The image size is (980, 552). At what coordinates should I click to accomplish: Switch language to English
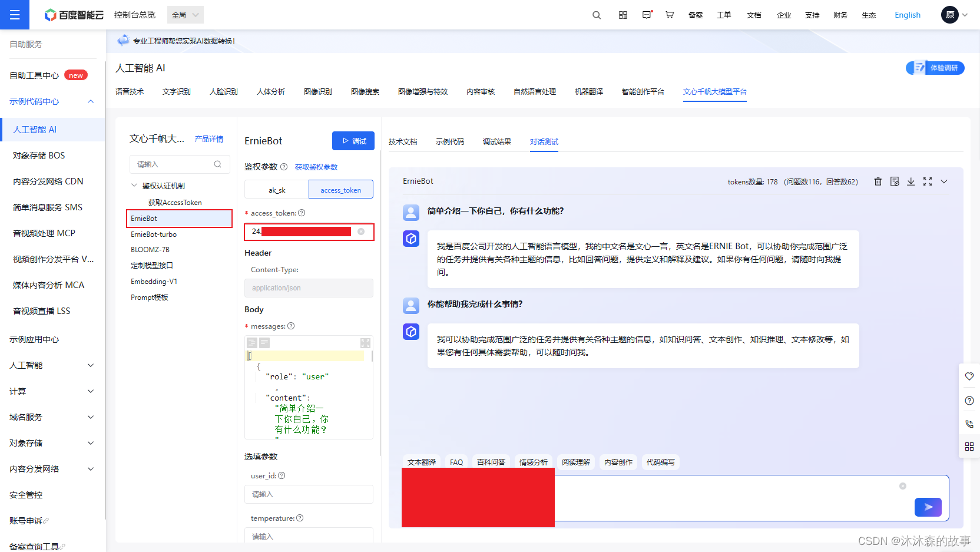(908, 15)
